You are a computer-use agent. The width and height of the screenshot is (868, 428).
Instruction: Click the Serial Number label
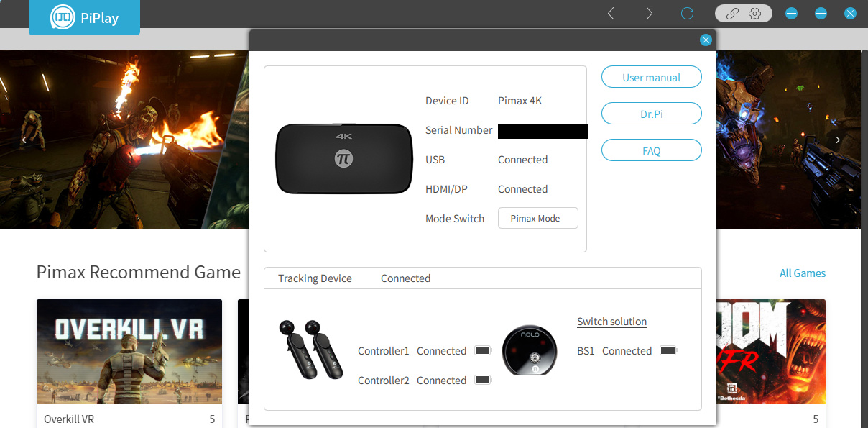(x=459, y=130)
